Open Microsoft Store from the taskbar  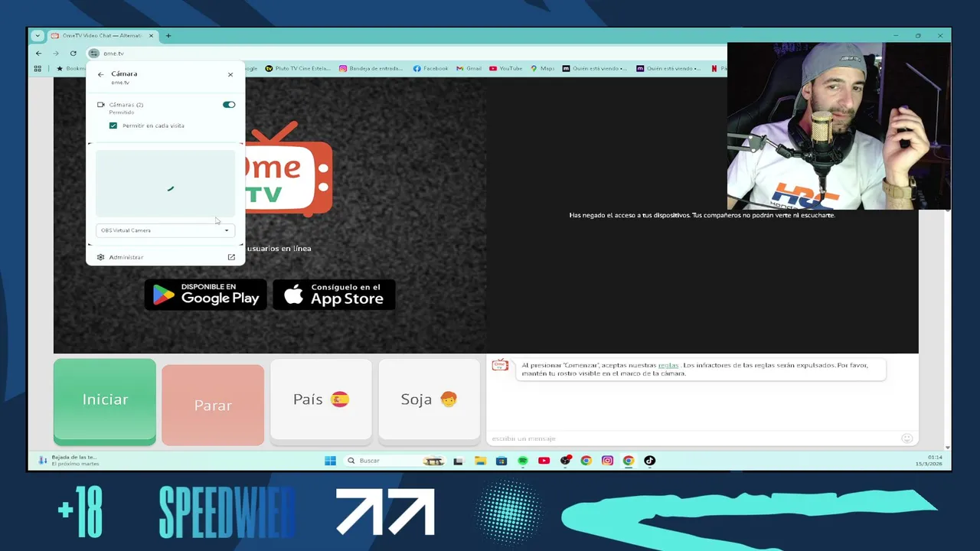click(501, 461)
